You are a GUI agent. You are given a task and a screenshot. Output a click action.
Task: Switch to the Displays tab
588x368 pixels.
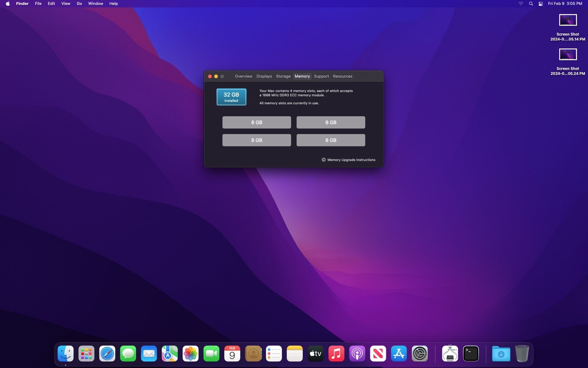pyautogui.click(x=264, y=76)
